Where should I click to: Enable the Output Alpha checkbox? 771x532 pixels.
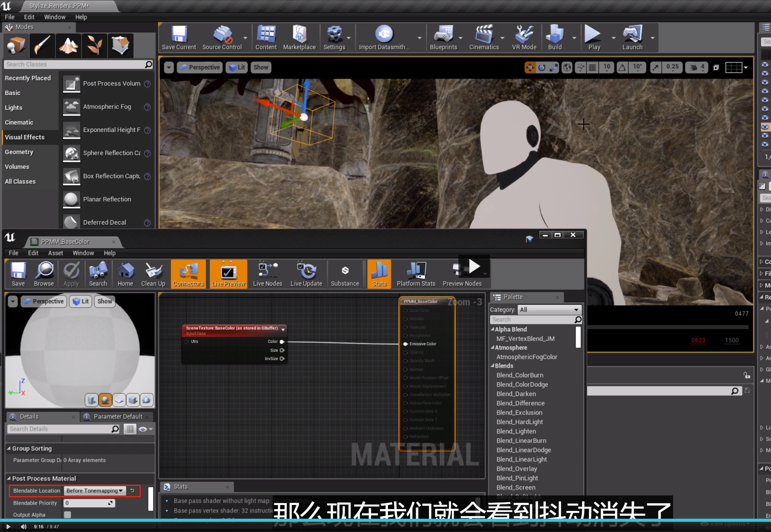tap(68, 514)
